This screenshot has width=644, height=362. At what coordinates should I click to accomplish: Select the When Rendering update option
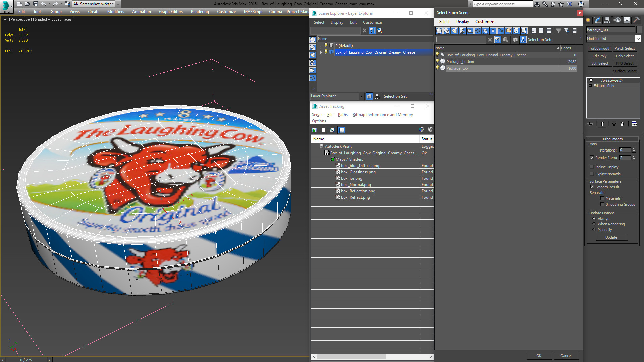click(x=594, y=224)
